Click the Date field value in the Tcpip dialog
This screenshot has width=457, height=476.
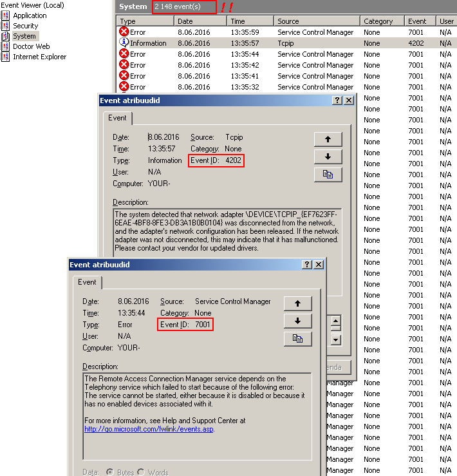click(163, 137)
